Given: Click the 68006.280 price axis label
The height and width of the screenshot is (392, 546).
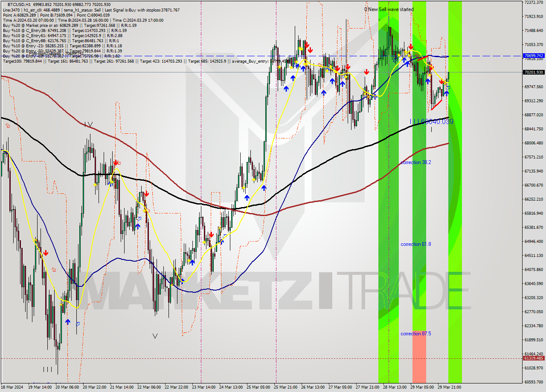Looking at the screenshot, I should point(534,143).
